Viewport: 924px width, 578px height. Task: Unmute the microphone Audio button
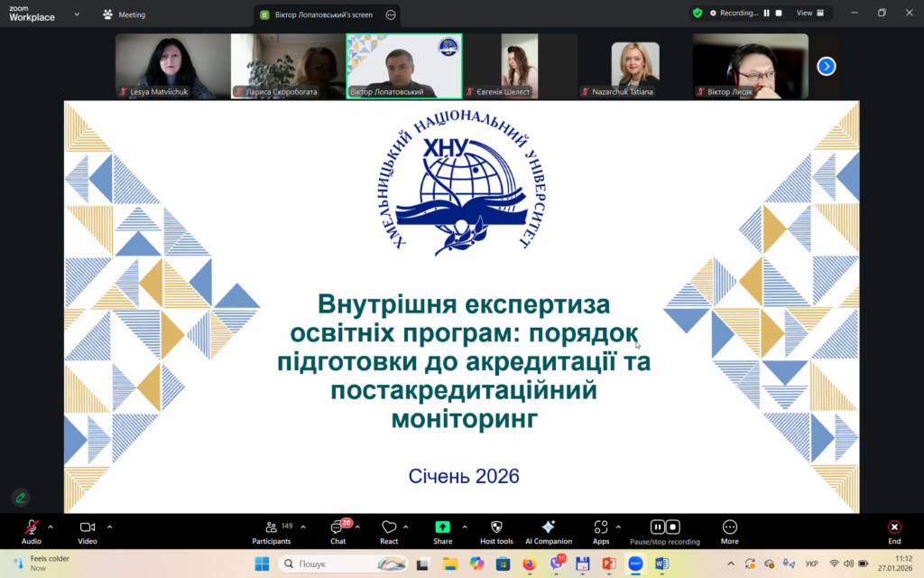click(32, 527)
